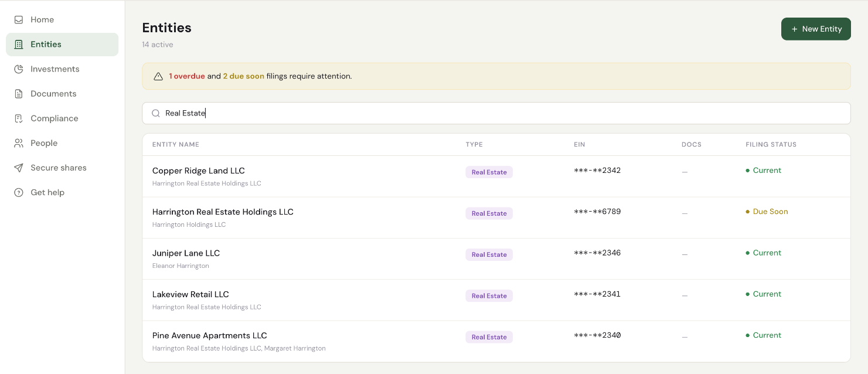Create a new entity with New Entity button
868x374 pixels.
[x=816, y=29]
